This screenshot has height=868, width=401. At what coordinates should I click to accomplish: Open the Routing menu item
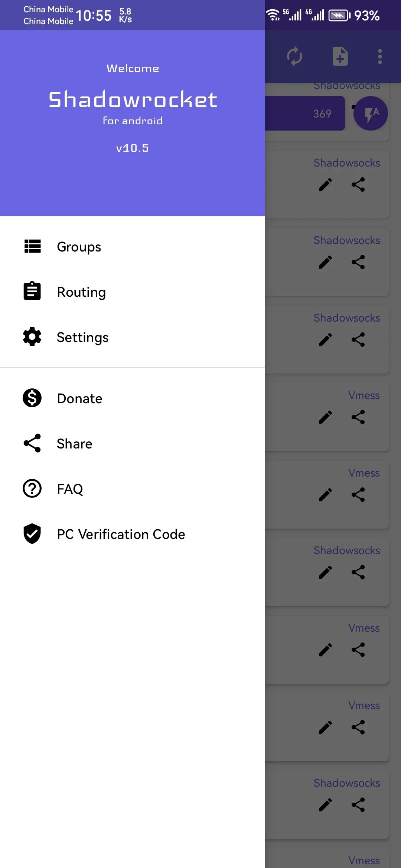81,292
